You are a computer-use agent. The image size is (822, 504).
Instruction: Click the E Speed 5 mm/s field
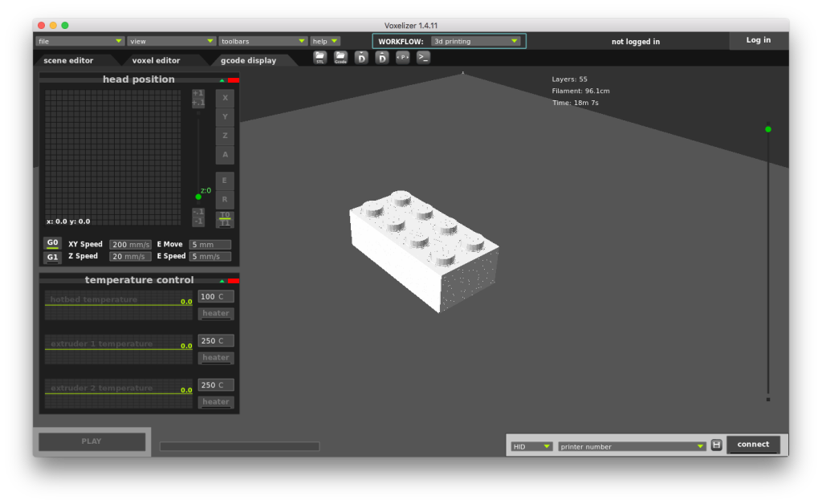coord(210,257)
